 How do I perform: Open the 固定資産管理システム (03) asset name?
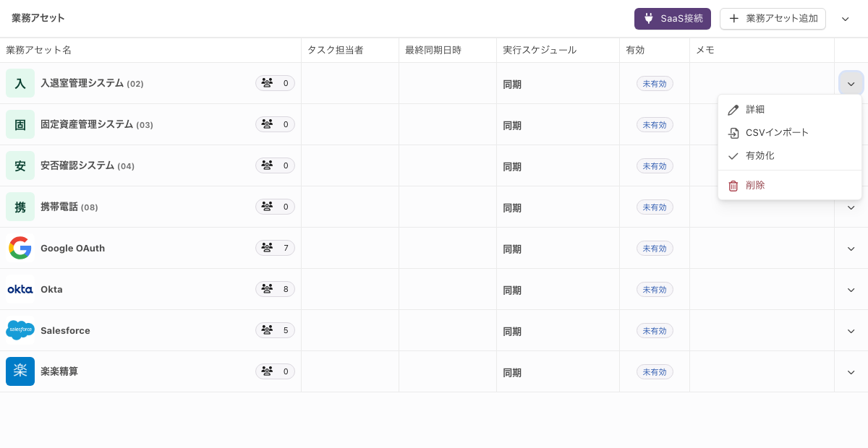point(97,124)
